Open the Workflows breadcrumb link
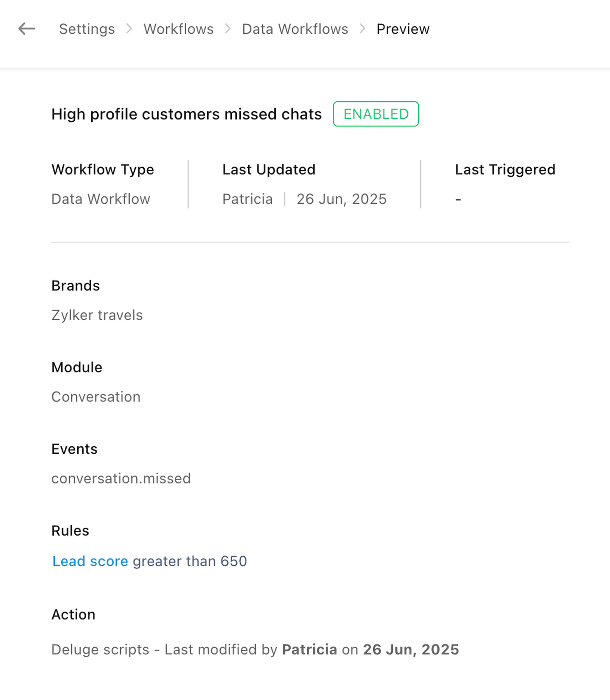 (x=178, y=29)
